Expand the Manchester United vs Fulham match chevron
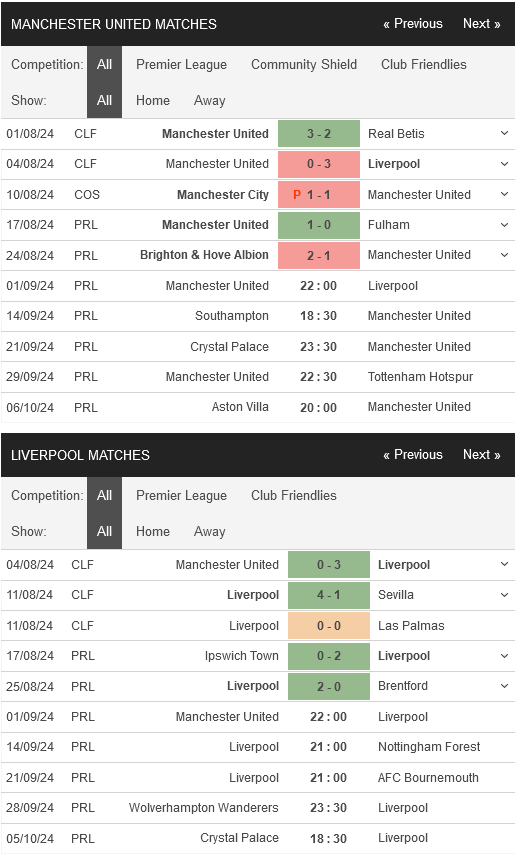The image size is (515, 861). [x=504, y=225]
